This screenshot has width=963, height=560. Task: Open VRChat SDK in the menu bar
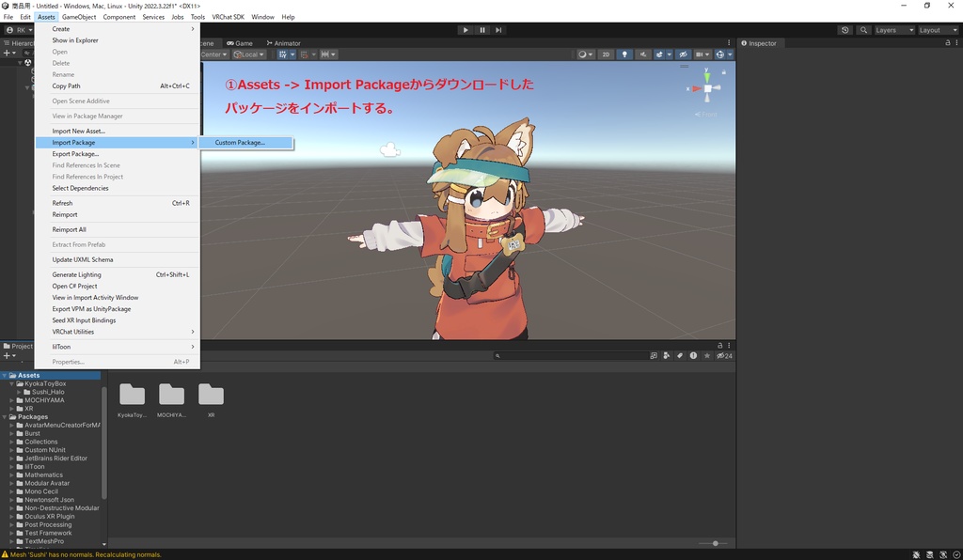coord(228,17)
